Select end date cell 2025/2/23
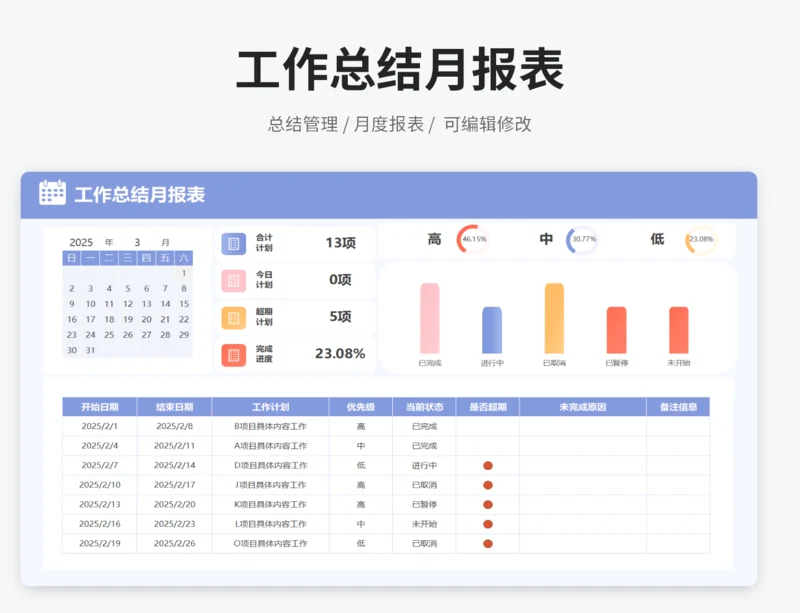Screen dimensions: 800x613 tap(174, 524)
